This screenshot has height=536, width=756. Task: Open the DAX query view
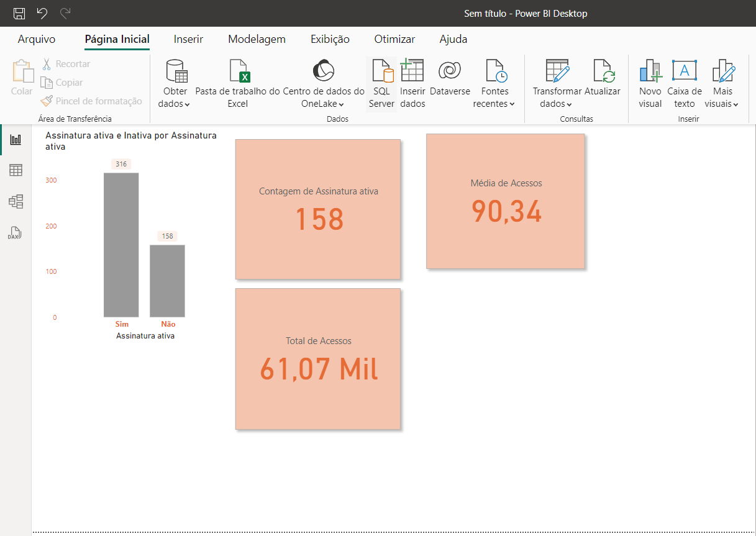(16, 233)
